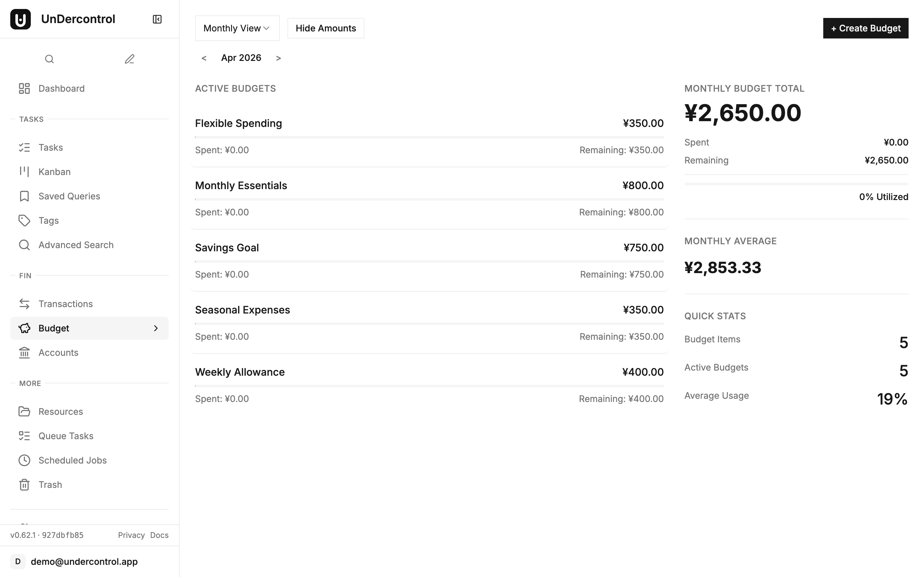Collapse the sidebar with toggle icon
924x577 pixels.
pyautogui.click(x=157, y=19)
